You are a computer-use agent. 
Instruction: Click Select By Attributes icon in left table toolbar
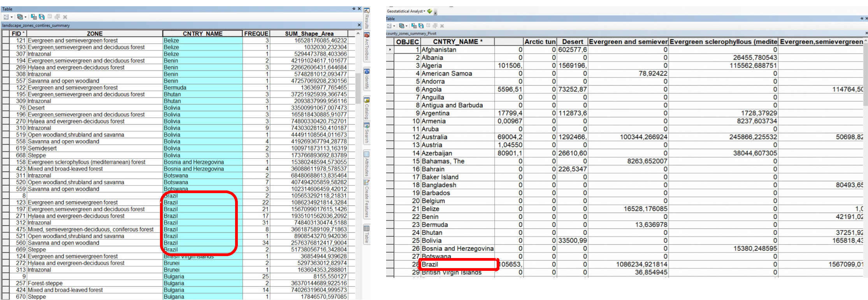click(34, 17)
